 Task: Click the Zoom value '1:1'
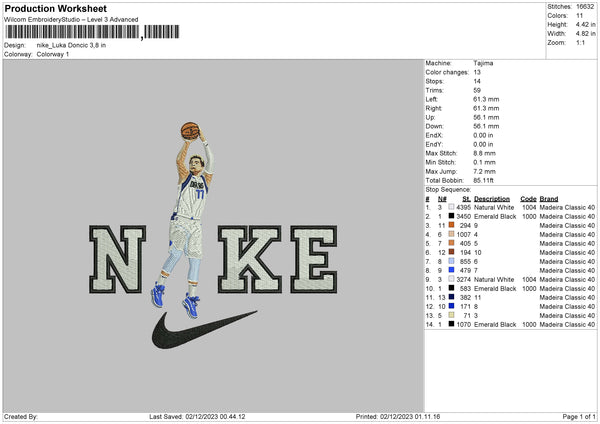click(x=580, y=42)
